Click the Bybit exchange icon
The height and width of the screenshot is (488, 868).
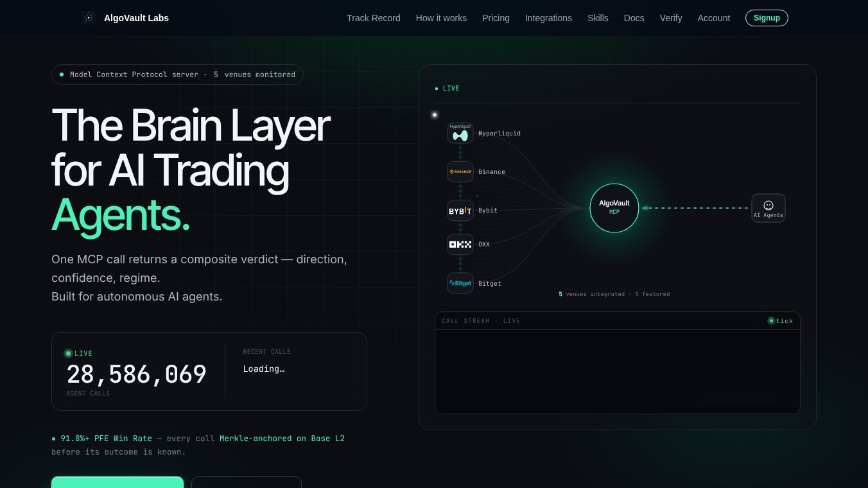[x=460, y=211]
